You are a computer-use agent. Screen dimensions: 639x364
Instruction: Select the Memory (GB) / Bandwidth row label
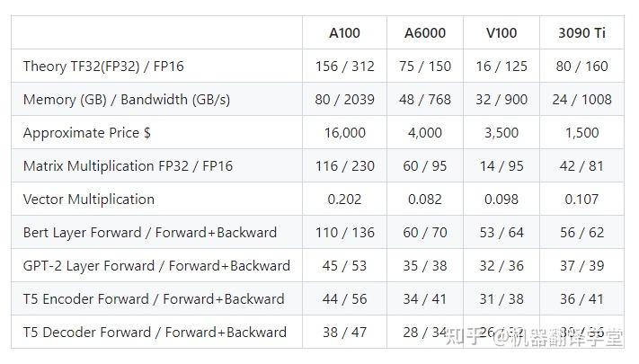pos(127,100)
